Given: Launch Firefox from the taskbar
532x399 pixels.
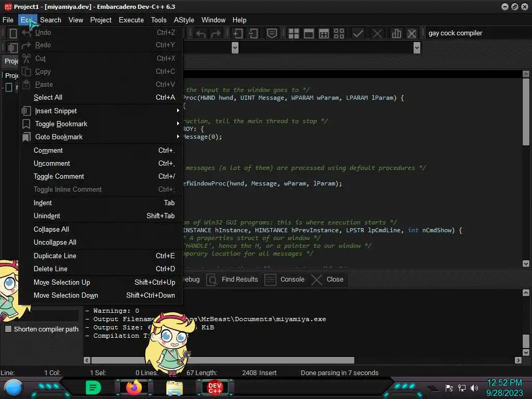Looking at the screenshot, I should coord(134,388).
